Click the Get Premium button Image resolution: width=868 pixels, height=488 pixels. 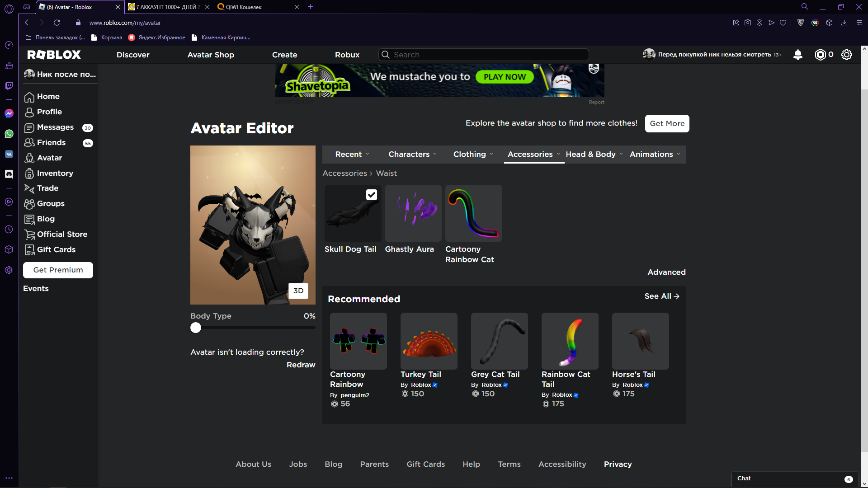pos(58,270)
